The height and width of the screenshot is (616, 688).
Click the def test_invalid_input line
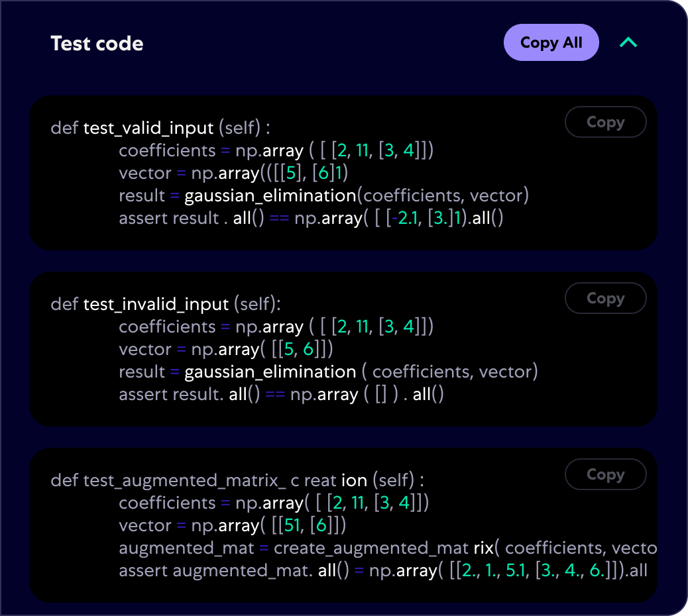coord(166,304)
